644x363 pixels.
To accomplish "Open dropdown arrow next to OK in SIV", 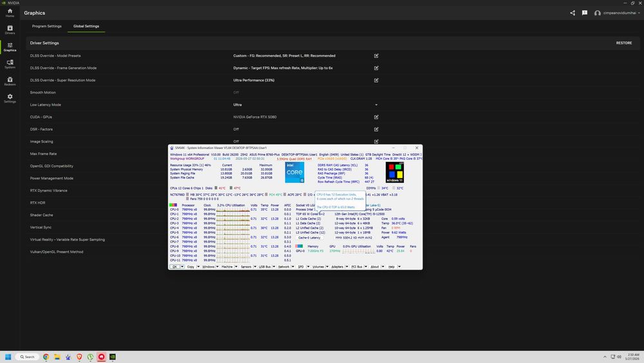I will coord(182,267).
